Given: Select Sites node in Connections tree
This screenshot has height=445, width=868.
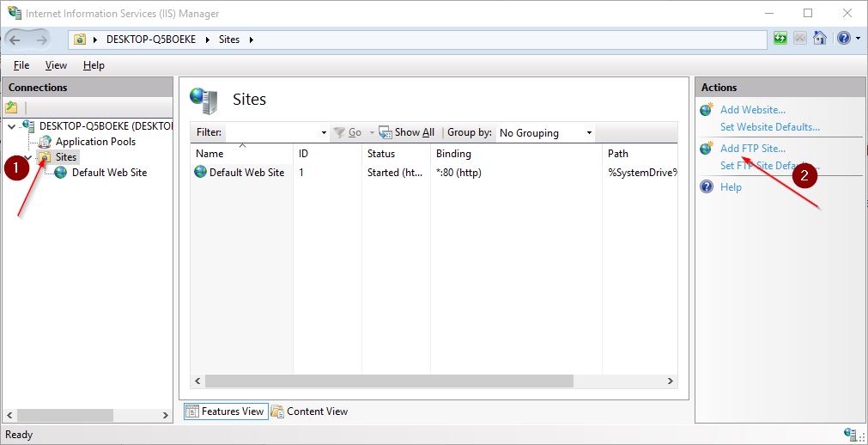Looking at the screenshot, I should point(66,157).
